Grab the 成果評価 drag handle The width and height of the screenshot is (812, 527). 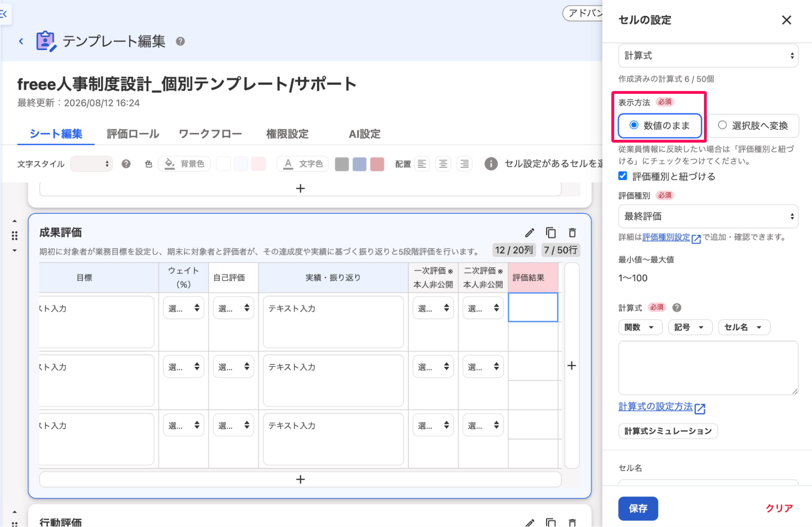click(15, 236)
